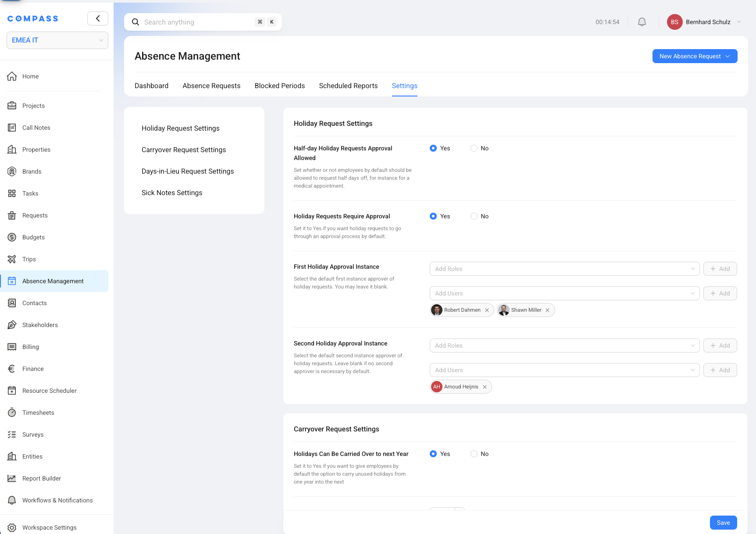Image resolution: width=756 pixels, height=534 pixels.
Task: Click the Tasks grid icon
Action: (x=12, y=193)
